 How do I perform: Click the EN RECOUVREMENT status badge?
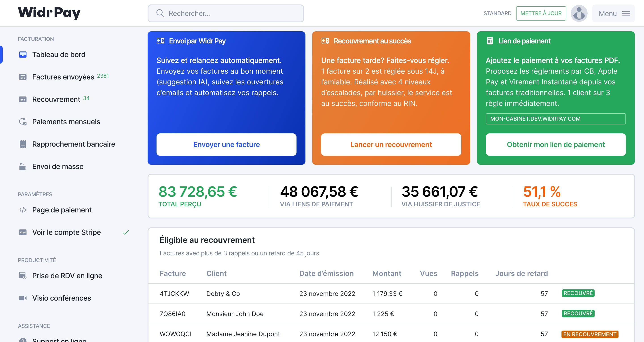point(590,334)
